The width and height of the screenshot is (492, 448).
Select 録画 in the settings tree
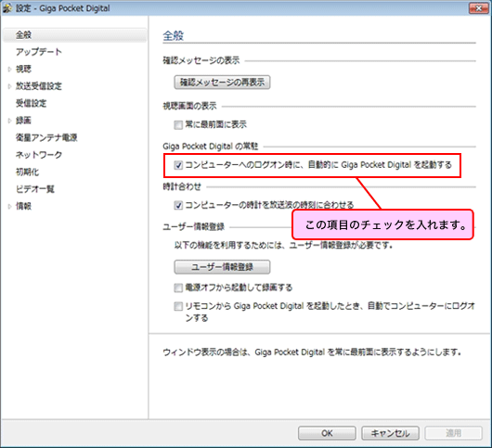(23, 121)
